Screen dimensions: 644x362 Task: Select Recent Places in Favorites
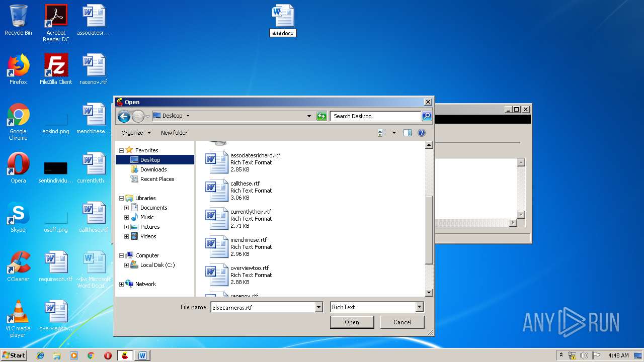click(157, 179)
